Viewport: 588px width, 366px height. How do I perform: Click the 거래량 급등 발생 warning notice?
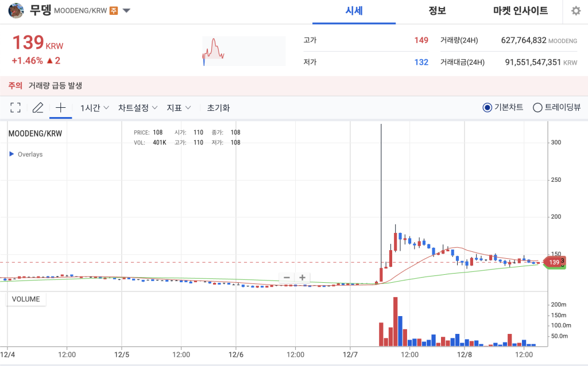(x=55, y=85)
